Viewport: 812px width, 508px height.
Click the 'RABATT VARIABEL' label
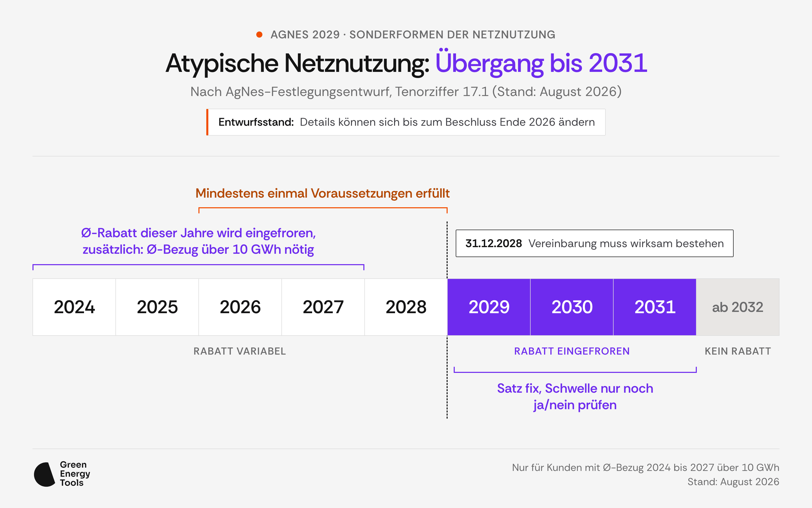pyautogui.click(x=240, y=351)
